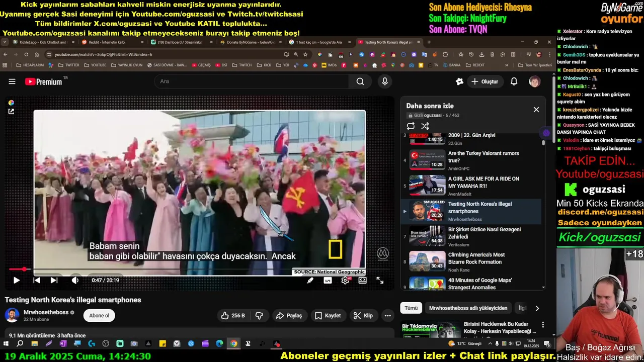Switch to '1 feet kaç cm' Google tab

click(x=320, y=42)
